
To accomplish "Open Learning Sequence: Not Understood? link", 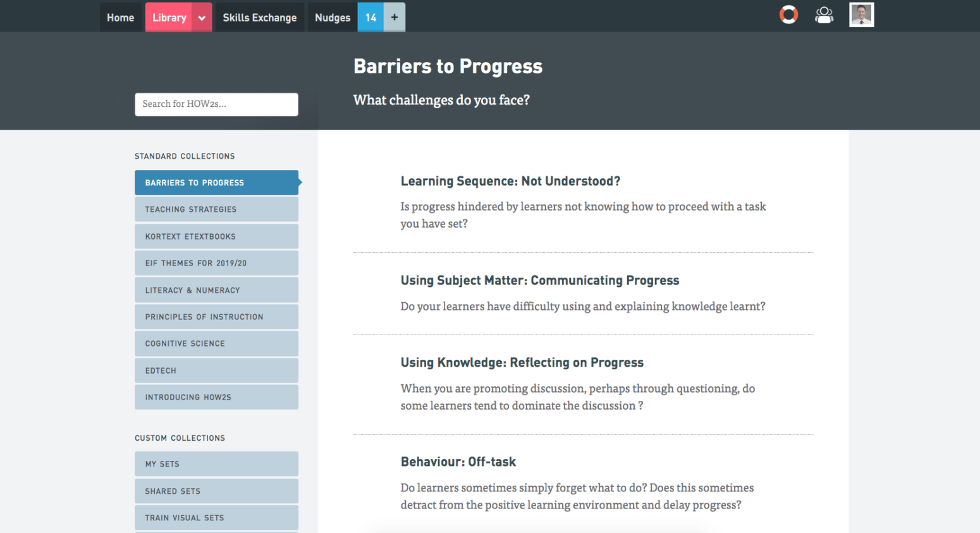I will pyautogui.click(x=510, y=181).
